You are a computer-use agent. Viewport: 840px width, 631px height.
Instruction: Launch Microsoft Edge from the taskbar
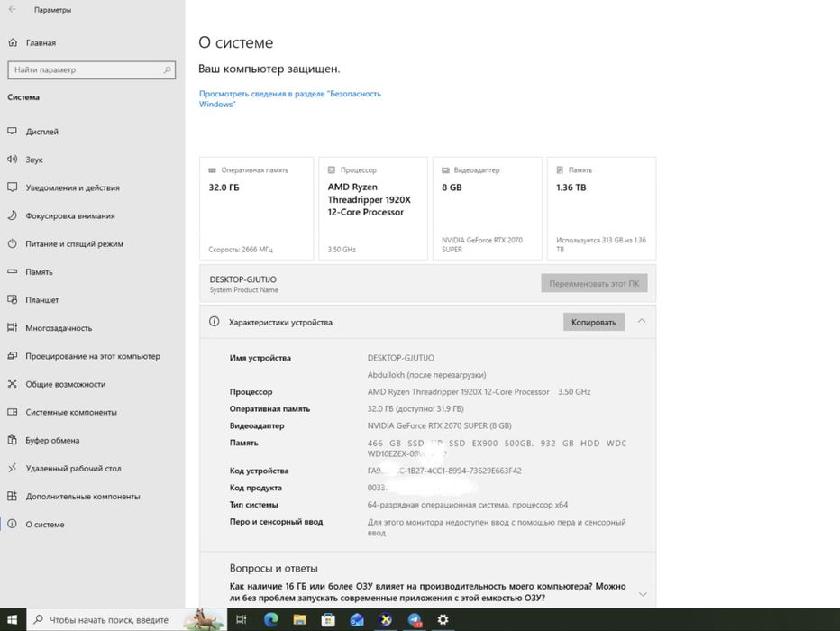(271, 620)
